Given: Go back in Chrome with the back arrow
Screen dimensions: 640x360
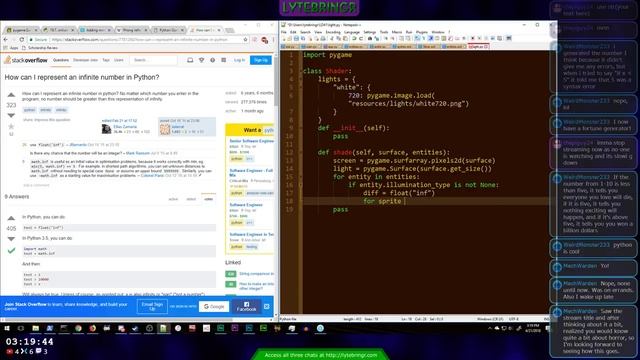Looking at the screenshot, I should (6, 40).
